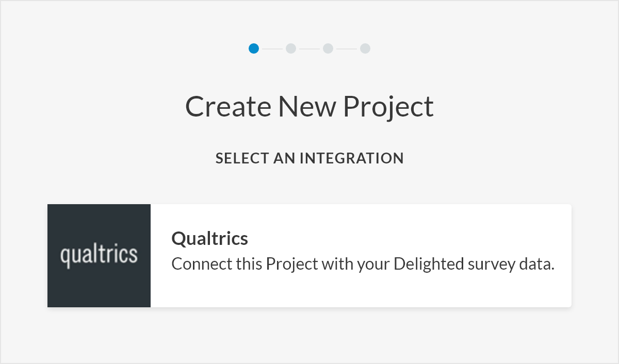Jump to the fourth and final step dot

point(365,48)
